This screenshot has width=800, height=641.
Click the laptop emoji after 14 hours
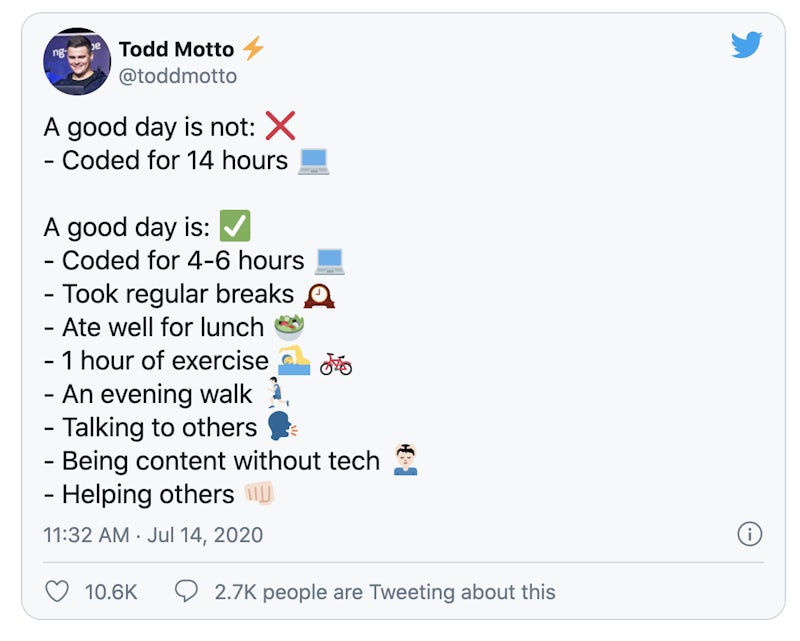[x=314, y=161]
